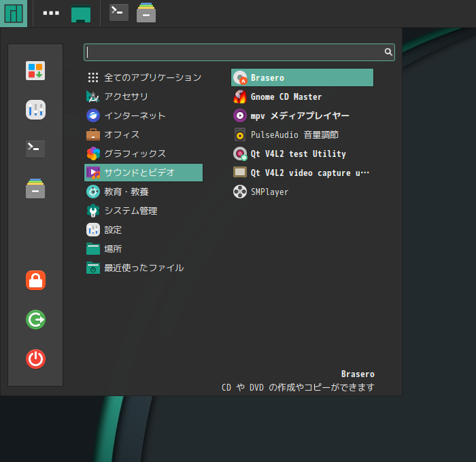Click the システム管理 wrench gear icon
476x462 pixels.
point(93,211)
